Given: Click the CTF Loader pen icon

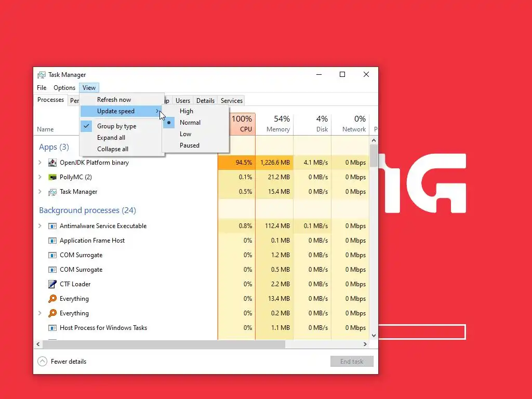Looking at the screenshot, I should click(52, 284).
